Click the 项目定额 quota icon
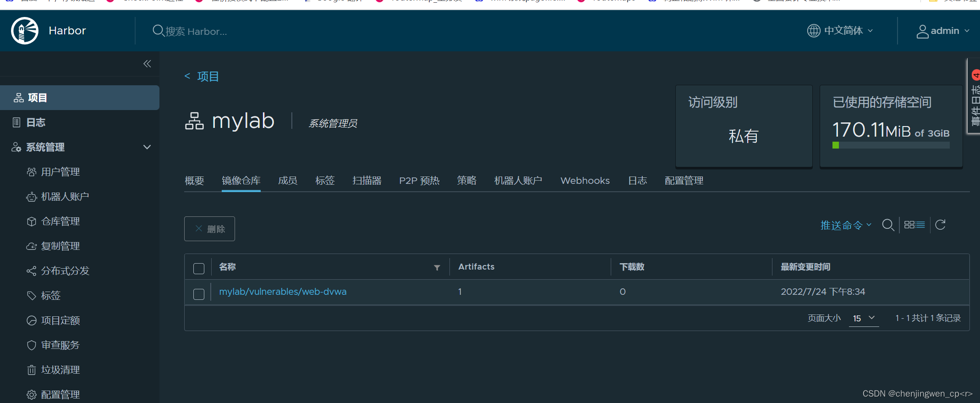 [x=31, y=320]
